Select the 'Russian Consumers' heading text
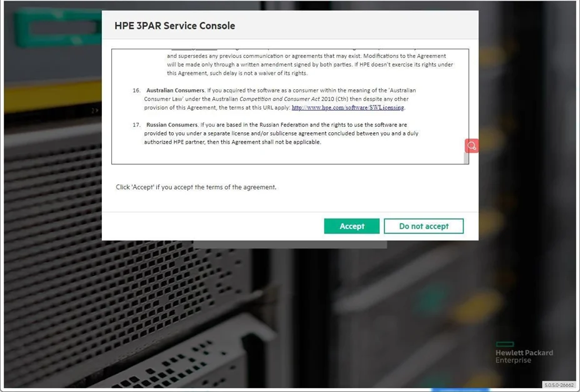580x392 pixels. tap(172, 125)
